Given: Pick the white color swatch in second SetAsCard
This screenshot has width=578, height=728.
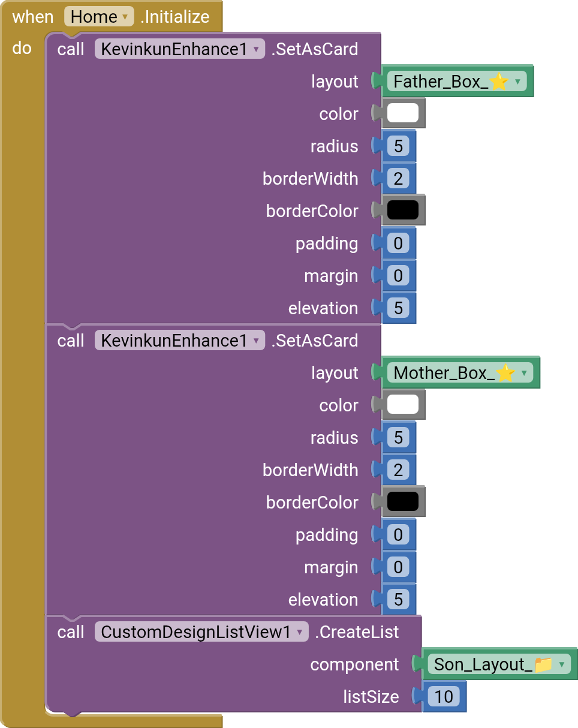Looking at the screenshot, I should (x=402, y=405).
